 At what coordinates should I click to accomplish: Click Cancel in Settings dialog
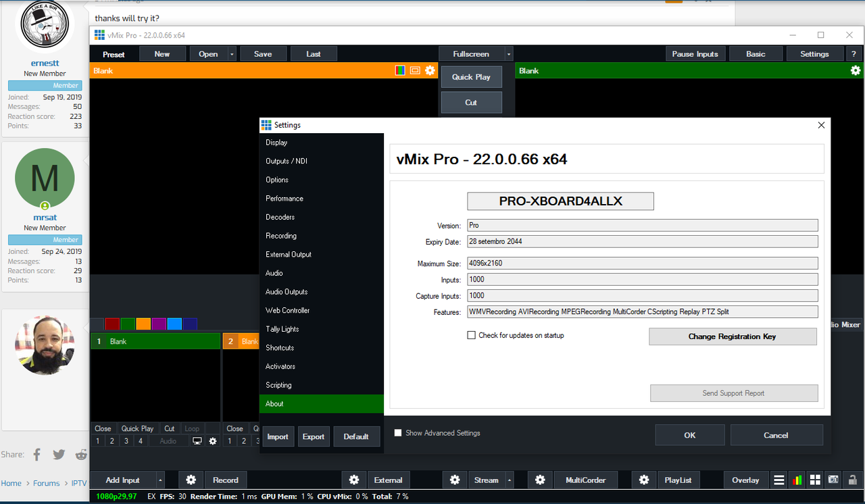coord(776,435)
